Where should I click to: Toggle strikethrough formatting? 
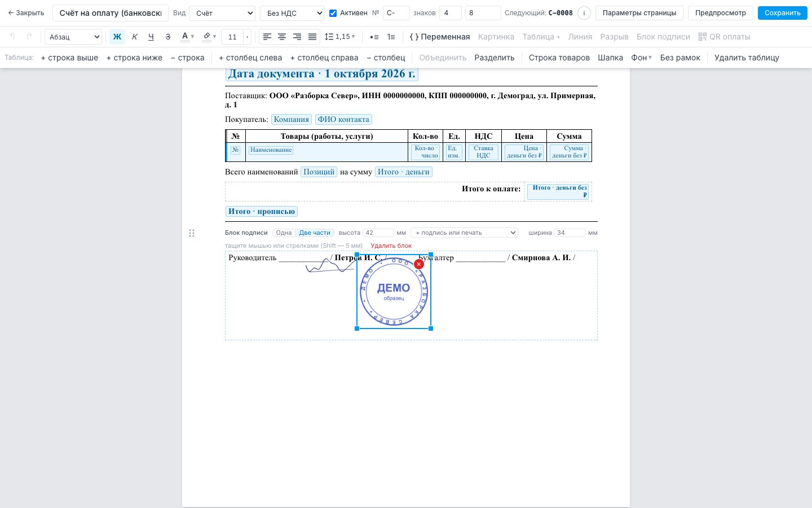(x=168, y=37)
